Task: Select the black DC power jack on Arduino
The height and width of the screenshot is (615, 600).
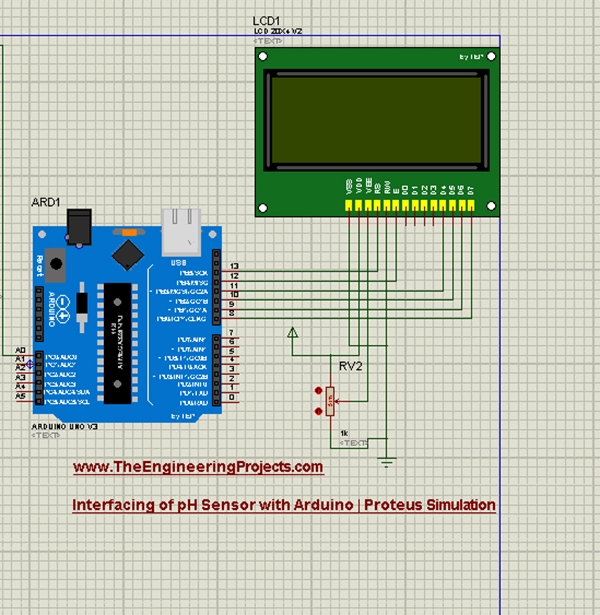Action: (x=79, y=227)
